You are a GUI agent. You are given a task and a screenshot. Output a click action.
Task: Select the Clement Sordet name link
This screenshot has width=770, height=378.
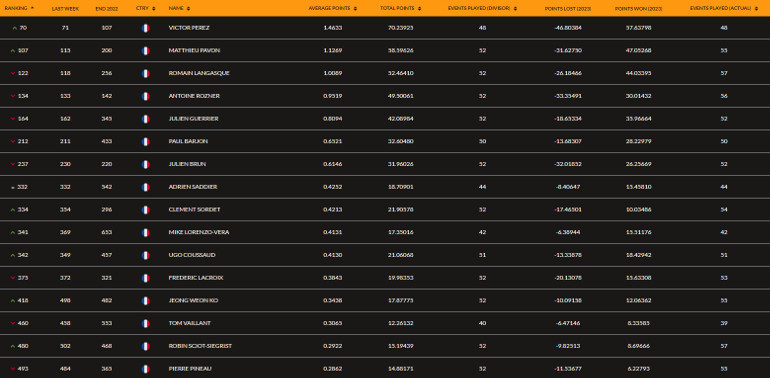194,210
